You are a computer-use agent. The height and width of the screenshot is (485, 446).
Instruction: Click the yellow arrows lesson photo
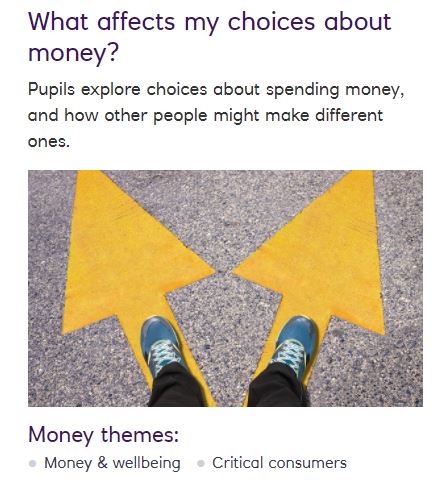[x=225, y=288]
